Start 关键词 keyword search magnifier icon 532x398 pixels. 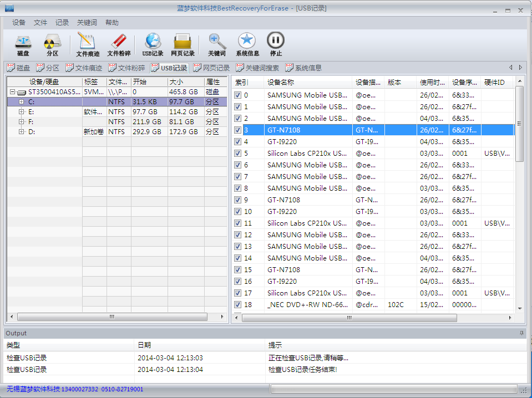216,45
